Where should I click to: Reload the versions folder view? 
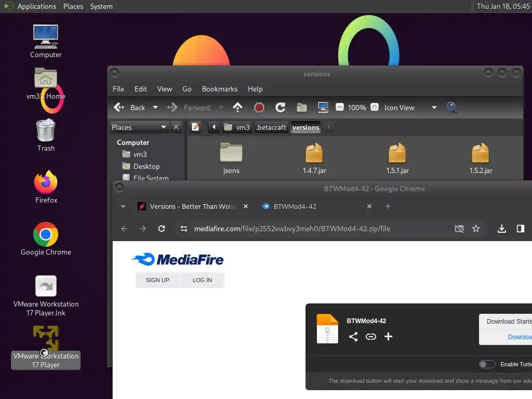280,108
